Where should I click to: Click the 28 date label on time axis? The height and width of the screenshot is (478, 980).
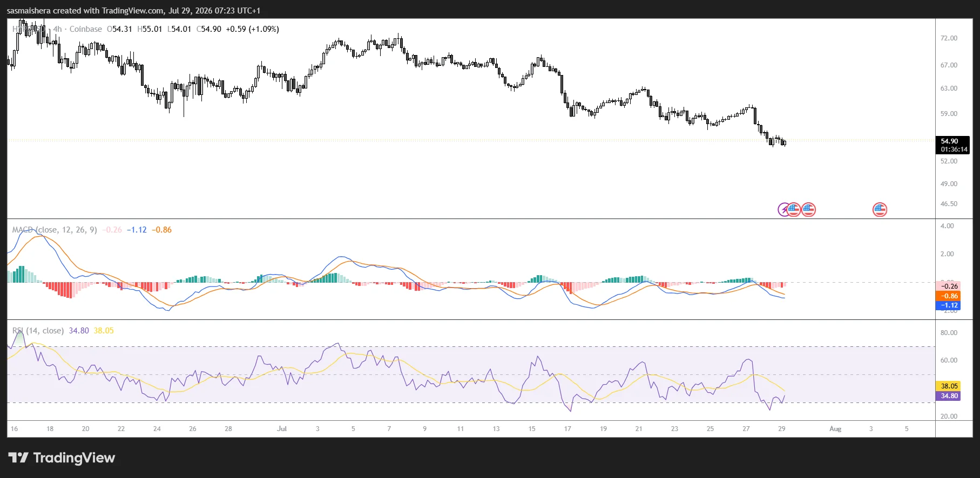[228, 429]
